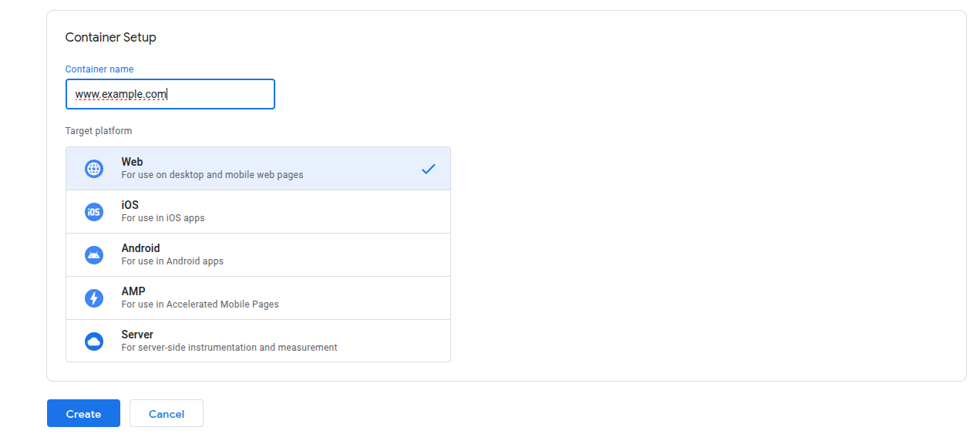Click the globe icon for Web platform
980x444 pixels.
(94, 169)
